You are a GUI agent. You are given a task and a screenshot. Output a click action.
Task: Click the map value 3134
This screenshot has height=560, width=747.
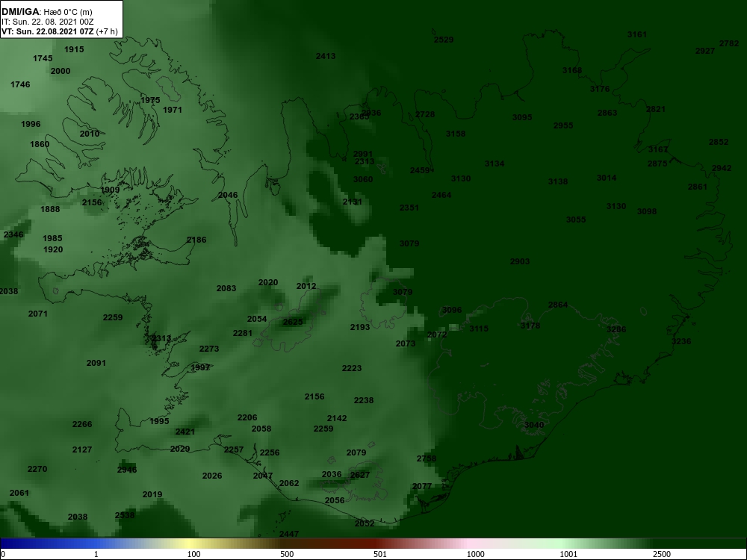click(x=495, y=164)
